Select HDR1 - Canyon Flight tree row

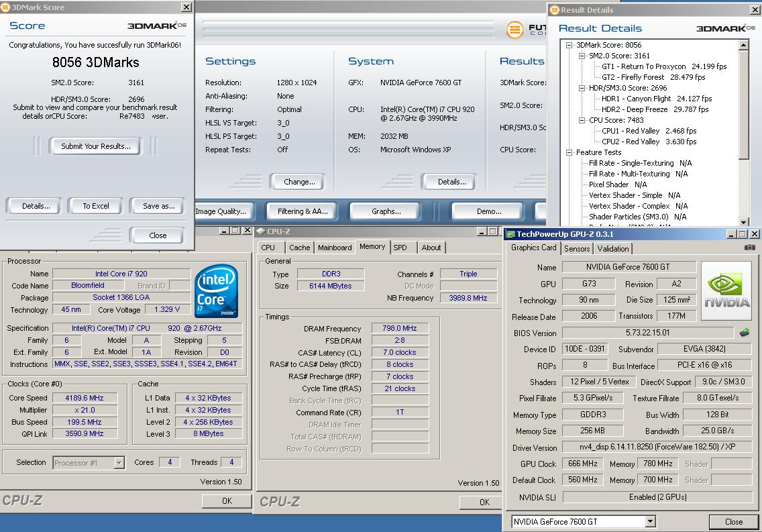[x=657, y=99]
